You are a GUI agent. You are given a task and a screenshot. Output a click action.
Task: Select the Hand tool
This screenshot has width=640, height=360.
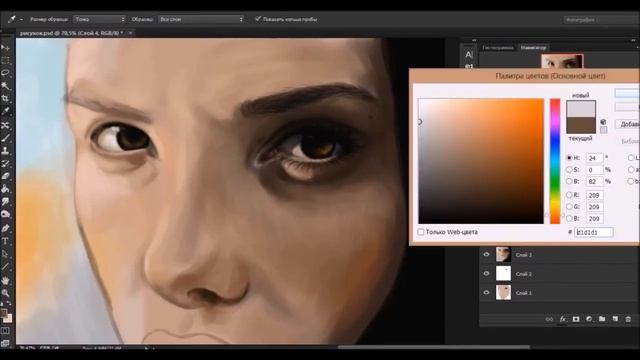(x=5, y=281)
